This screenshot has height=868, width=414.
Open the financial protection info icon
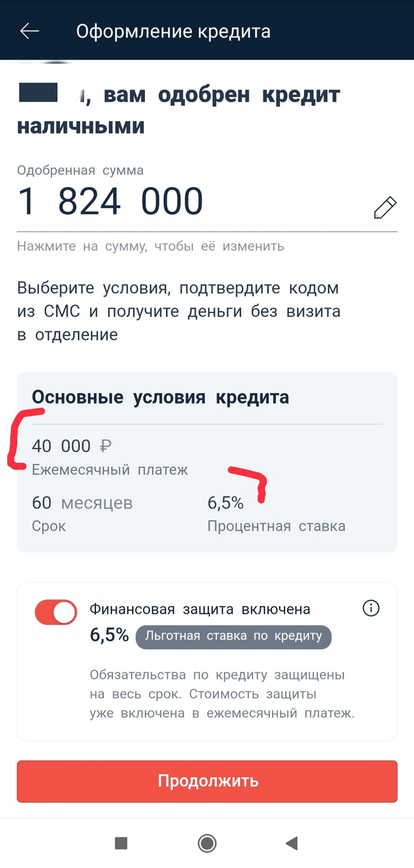[371, 609]
